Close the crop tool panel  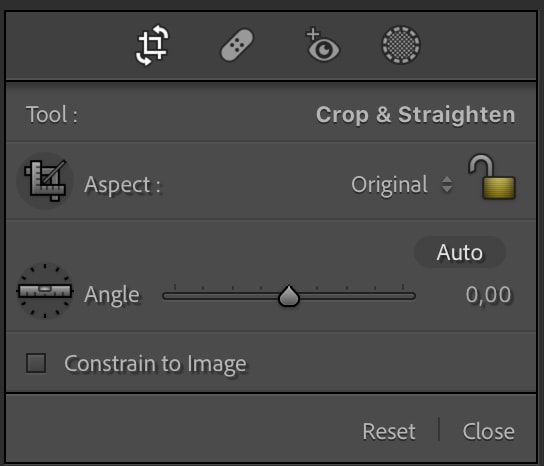coord(488,431)
